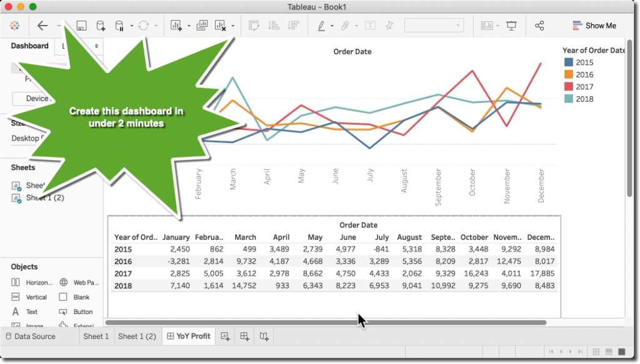
Task: Click the back (undo) arrow
Action: click(42, 26)
